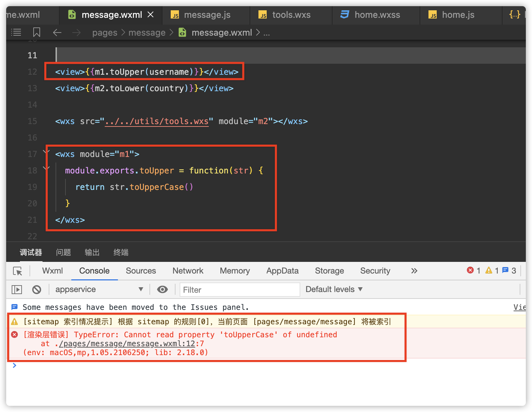Open the appservice context dropdown
The height and width of the screenshot is (412, 532).
coord(99,289)
